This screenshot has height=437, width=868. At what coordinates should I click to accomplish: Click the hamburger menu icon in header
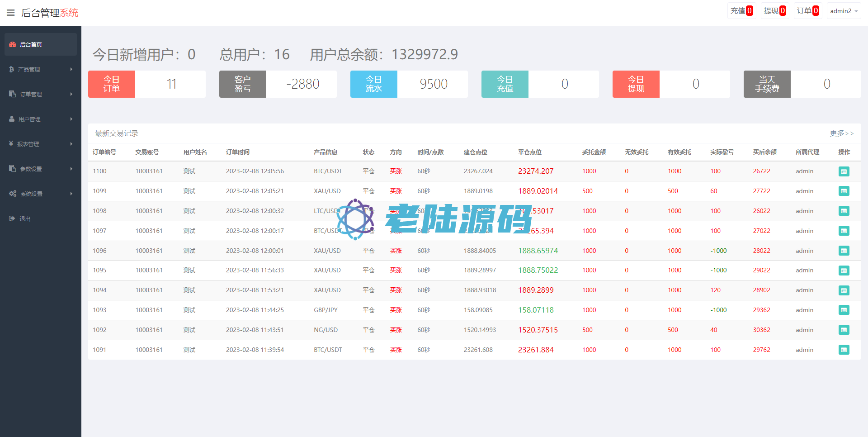pos(10,13)
